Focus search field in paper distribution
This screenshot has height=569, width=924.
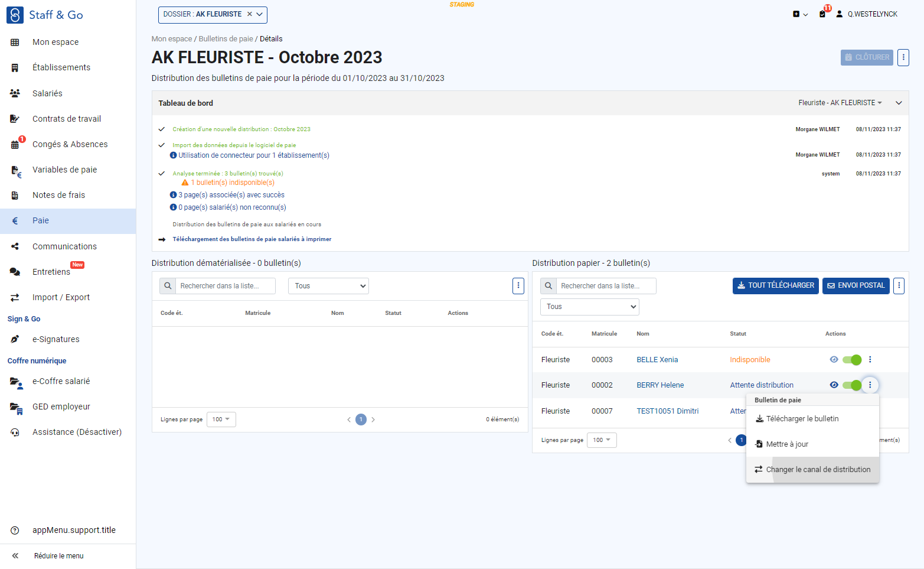(x=606, y=286)
